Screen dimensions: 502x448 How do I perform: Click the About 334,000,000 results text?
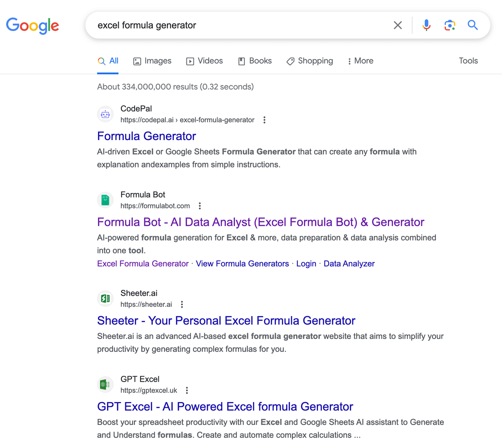(x=175, y=87)
